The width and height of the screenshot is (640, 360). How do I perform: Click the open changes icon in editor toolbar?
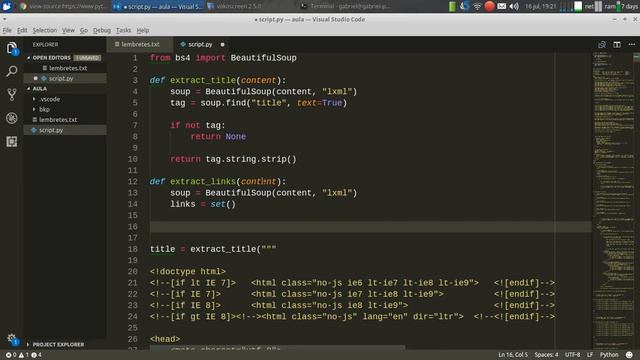tap(602, 44)
